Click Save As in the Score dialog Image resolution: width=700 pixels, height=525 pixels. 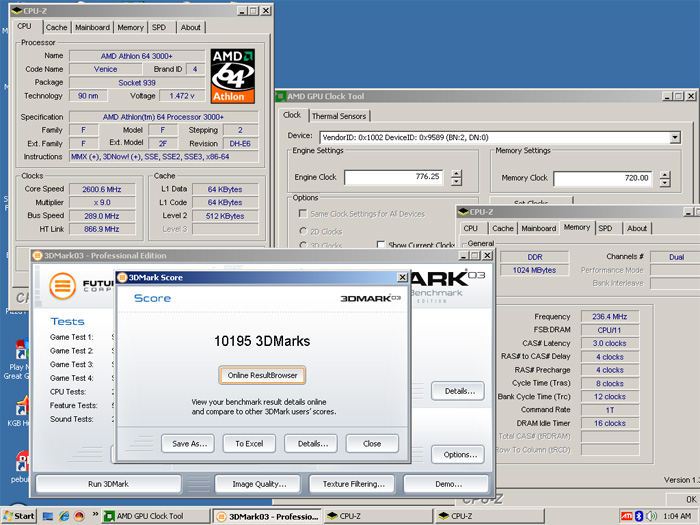click(x=188, y=444)
